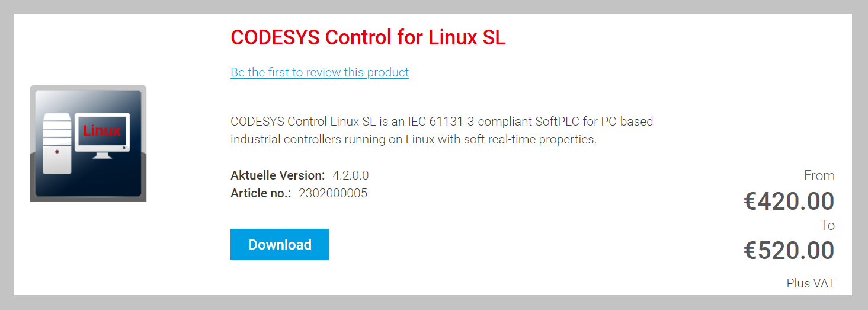Screen dimensions: 868x310
Task: Click the monitor graphic showing Linux
Action: click(101, 136)
